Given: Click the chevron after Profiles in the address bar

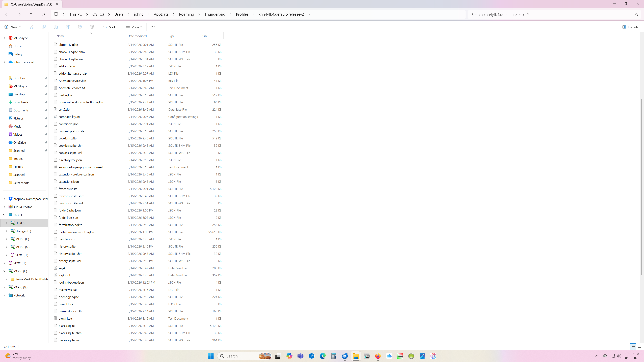Looking at the screenshot, I should tap(254, 14).
